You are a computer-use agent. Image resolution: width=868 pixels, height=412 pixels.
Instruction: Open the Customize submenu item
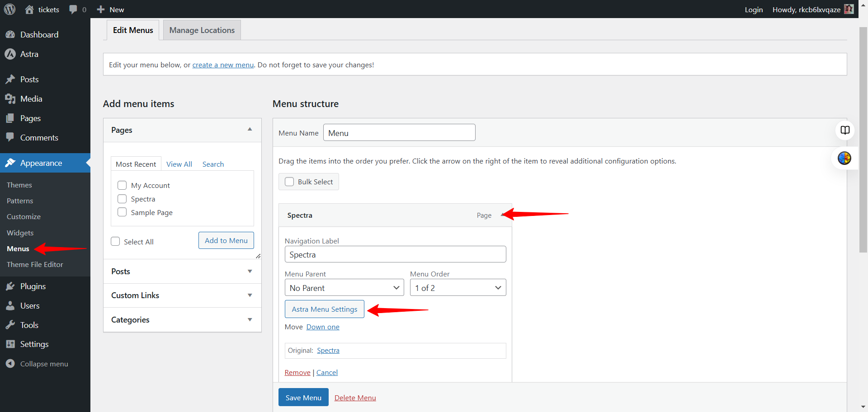click(24, 217)
